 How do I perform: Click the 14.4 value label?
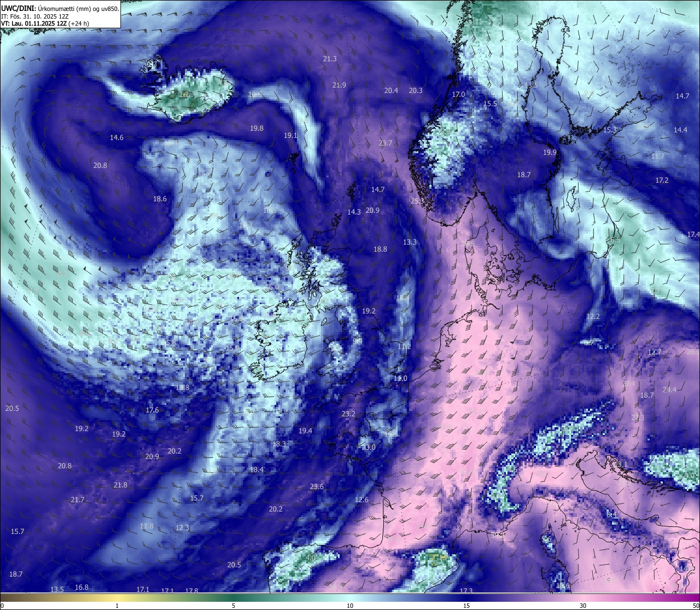[680, 130]
